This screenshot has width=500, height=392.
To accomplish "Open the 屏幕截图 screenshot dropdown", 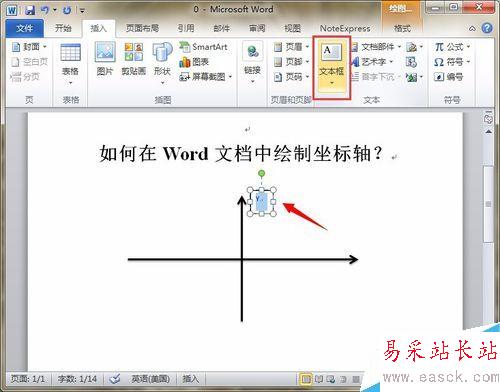I will point(206,77).
